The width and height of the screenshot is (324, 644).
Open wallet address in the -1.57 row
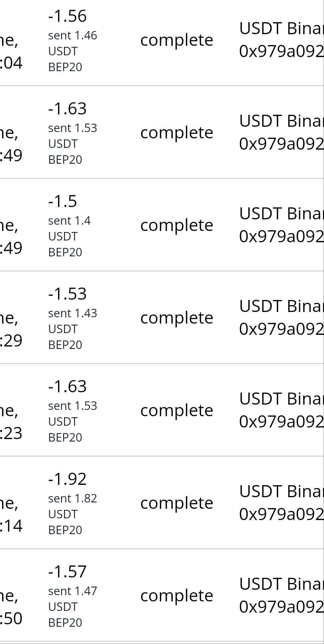281,607
